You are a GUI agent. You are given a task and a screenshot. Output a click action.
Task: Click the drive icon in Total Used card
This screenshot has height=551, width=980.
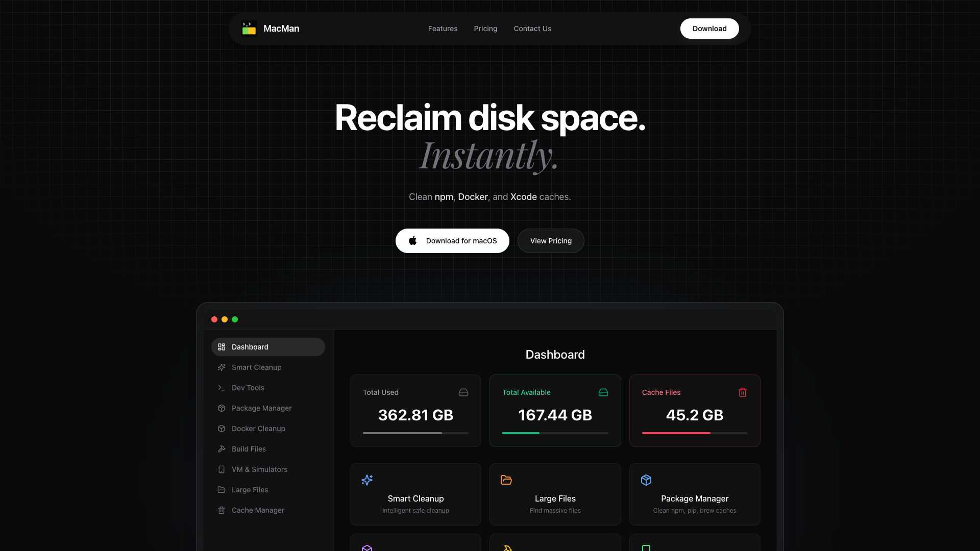463,392
